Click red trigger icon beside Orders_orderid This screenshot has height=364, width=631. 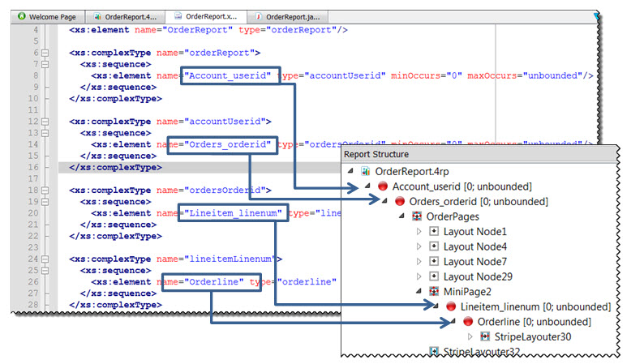(398, 202)
